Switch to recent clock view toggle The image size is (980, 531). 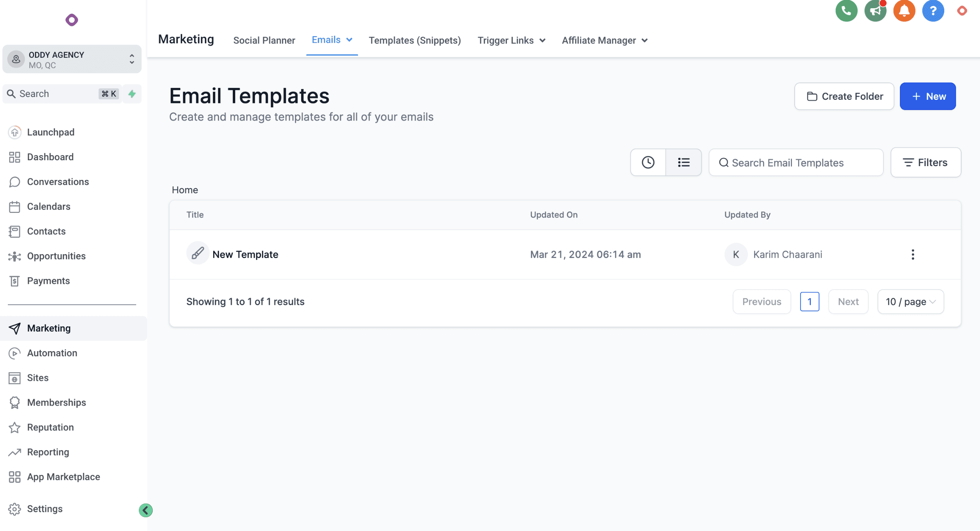tap(648, 162)
